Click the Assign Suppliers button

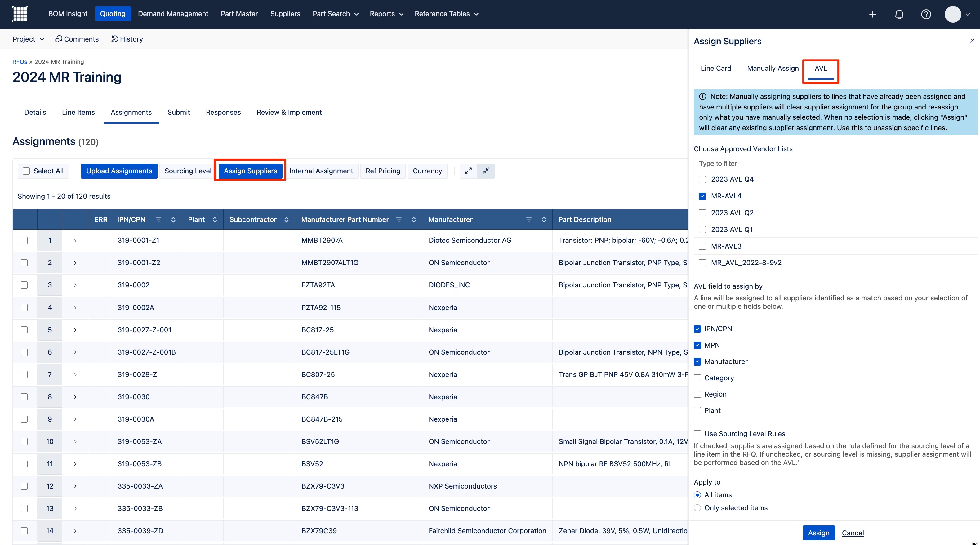tap(250, 171)
